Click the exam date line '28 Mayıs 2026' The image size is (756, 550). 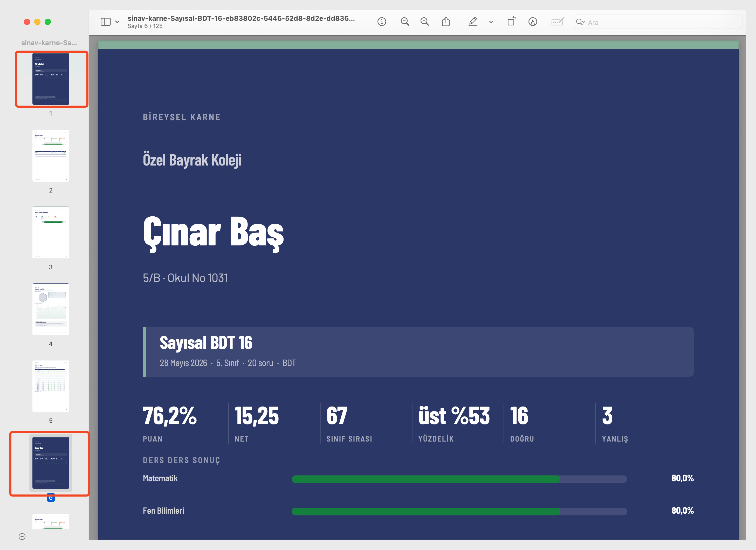(x=183, y=363)
